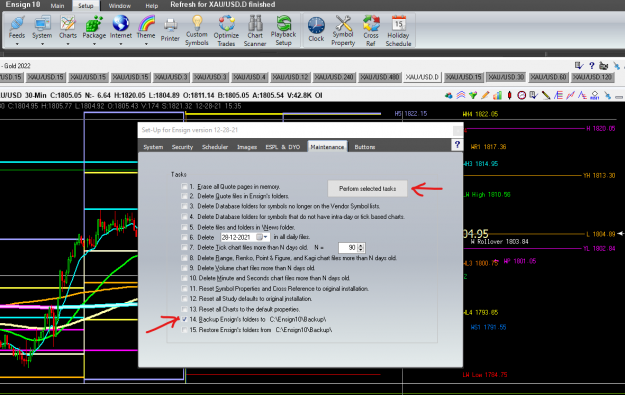This screenshot has height=395, width=625.
Task: Click the funnel filter icon in chart toolbar
Action: click(x=473, y=95)
